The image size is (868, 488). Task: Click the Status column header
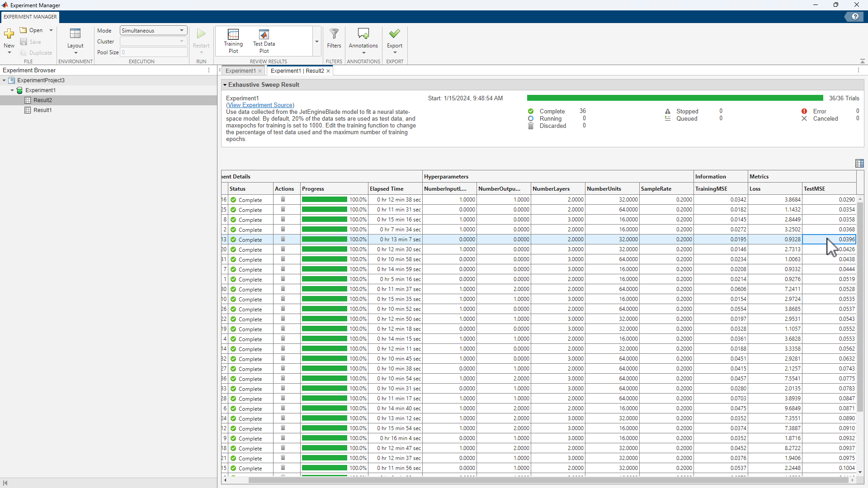(250, 189)
